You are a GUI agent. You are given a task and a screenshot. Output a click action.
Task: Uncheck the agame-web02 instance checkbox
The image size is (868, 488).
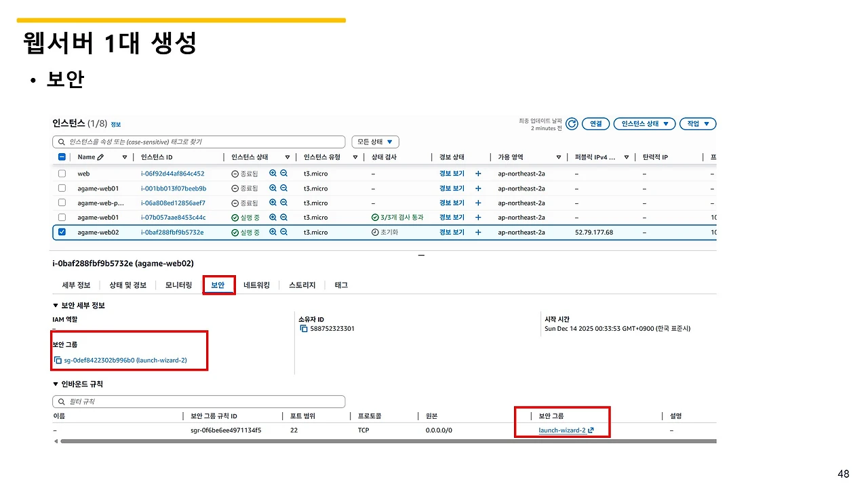click(x=62, y=232)
